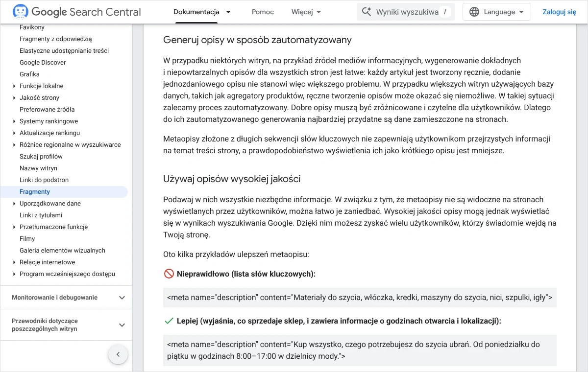Open Galeria elementów wizualnych link
The width and height of the screenshot is (588, 372).
[62, 251]
